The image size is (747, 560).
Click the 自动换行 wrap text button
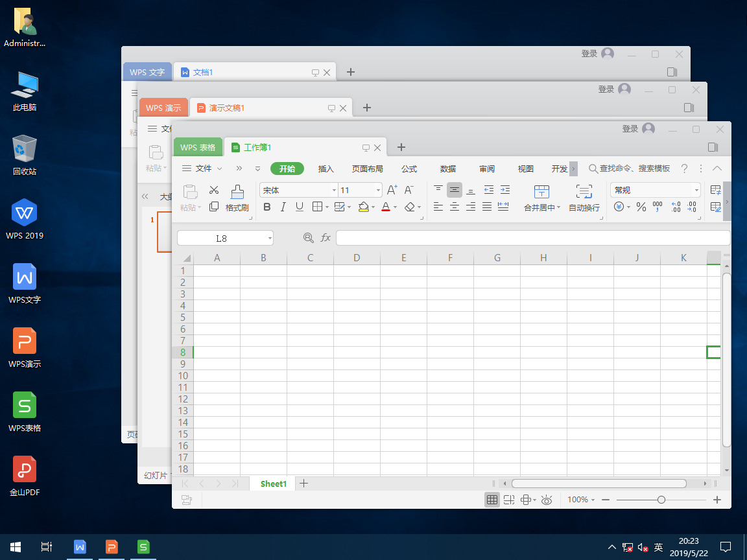pyautogui.click(x=584, y=198)
